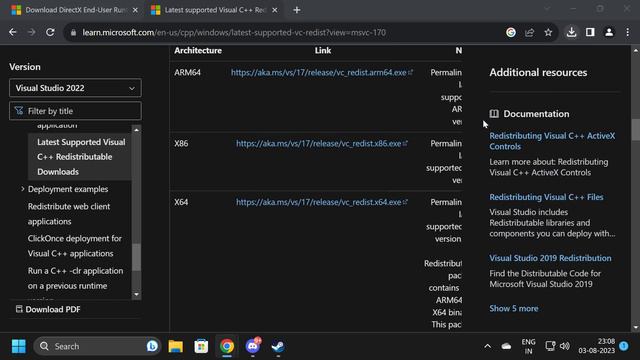Screen dimensions: 640x360
Task: Click the Additional resources heading
Action: click(x=538, y=72)
